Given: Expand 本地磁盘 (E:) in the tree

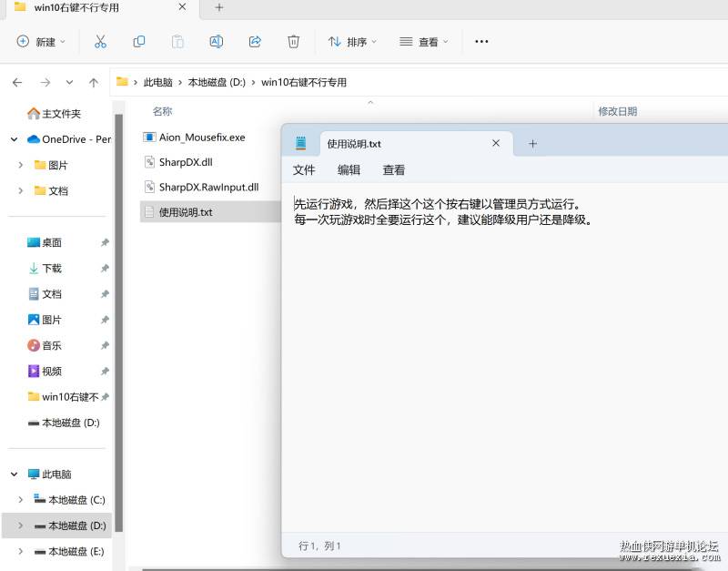Looking at the screenshot, I should tap(20, 552).
